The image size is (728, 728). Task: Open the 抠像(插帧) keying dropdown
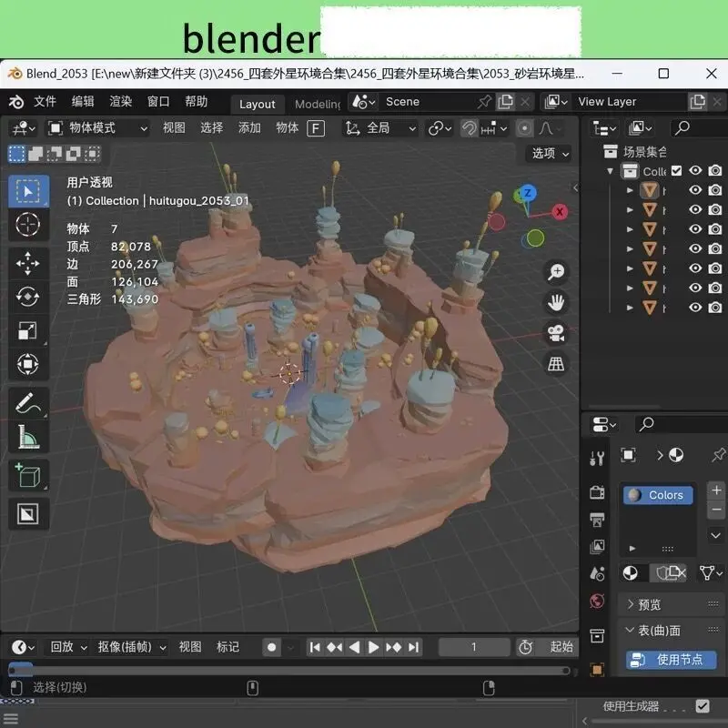point(132,647)
